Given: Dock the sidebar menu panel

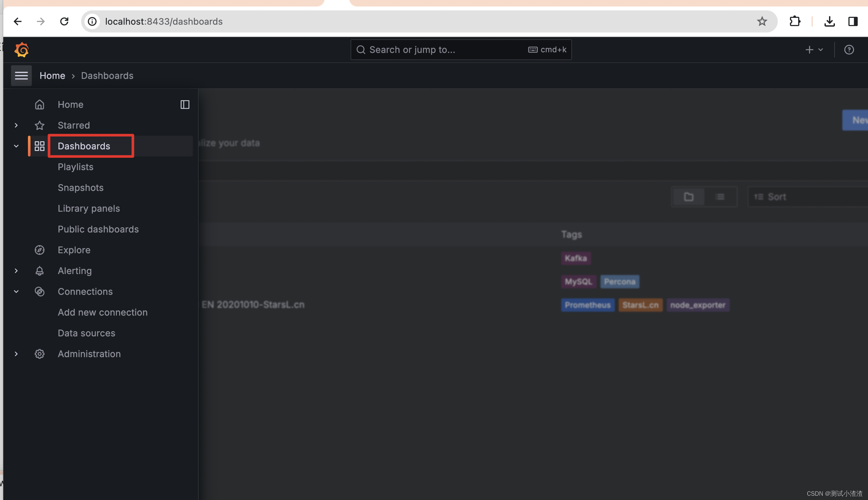Looking at the screenshot, I should pos(185,105).
